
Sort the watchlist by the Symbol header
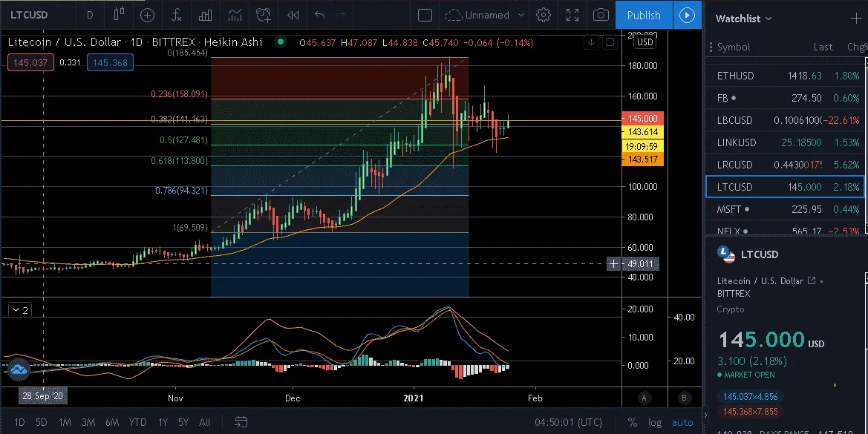click(x=734, y=47)
